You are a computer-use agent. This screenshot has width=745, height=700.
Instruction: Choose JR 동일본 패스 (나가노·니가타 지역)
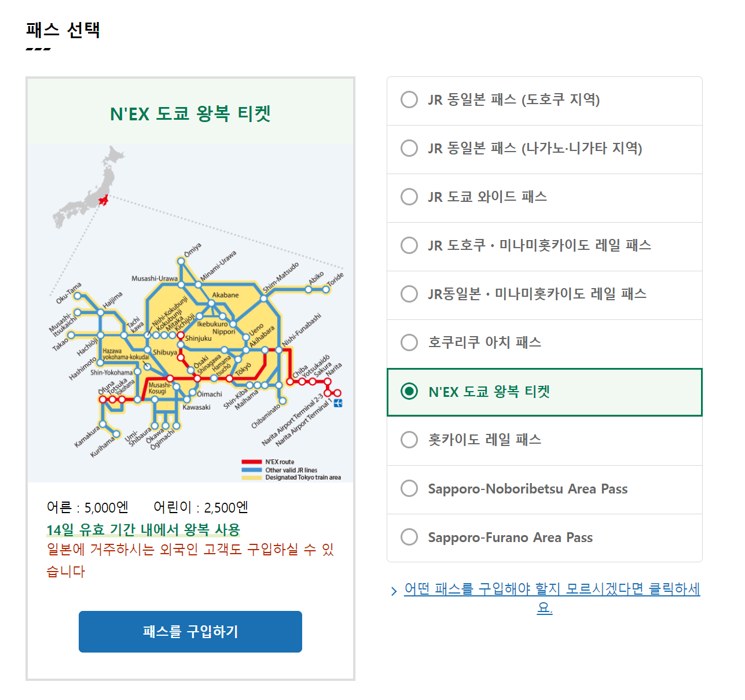click(x=409, y=148)
